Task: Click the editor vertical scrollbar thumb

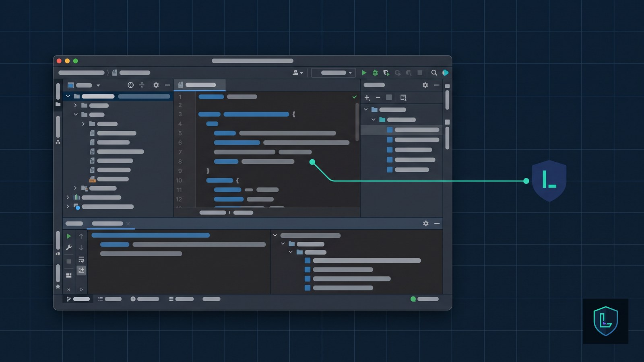Action: (357, 122)
